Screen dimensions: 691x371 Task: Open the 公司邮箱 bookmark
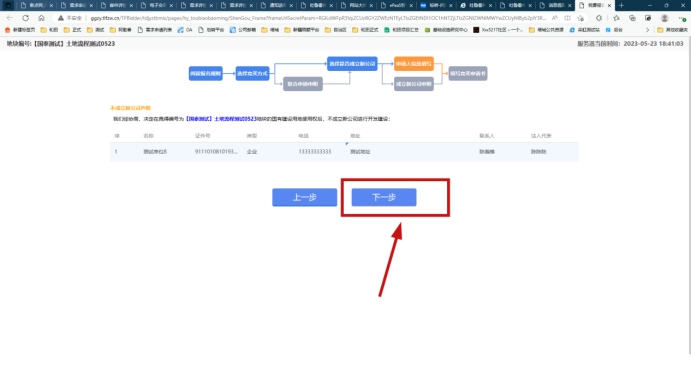(242, 30)
